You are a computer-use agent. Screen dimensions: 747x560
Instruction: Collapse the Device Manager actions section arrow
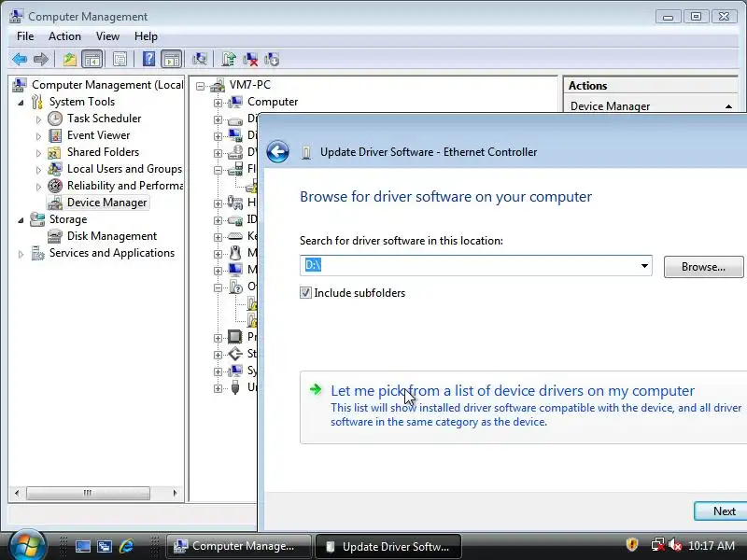(x=728, y=106)
